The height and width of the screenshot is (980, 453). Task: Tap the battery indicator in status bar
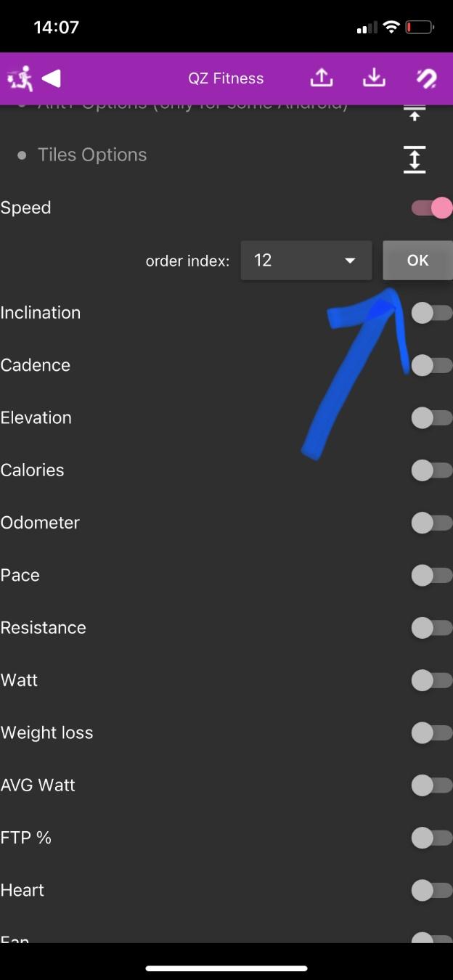(x=419, y=28)
